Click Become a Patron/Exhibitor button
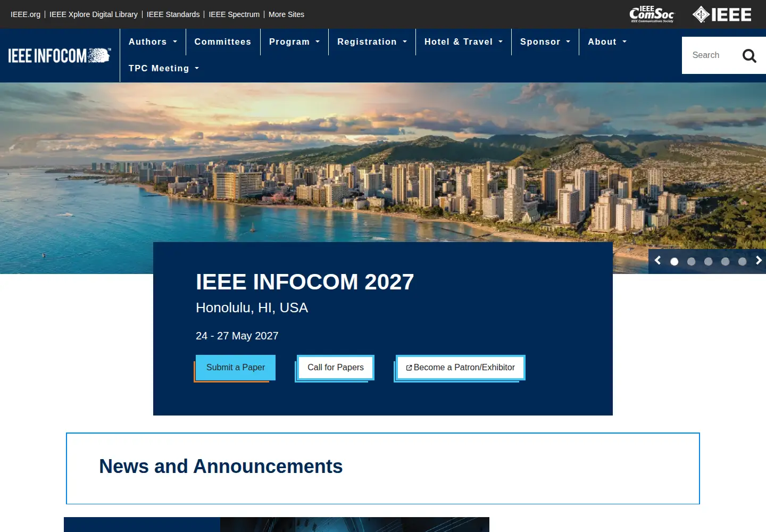Viewport: 766px width, 532px height. coord(460,368)
